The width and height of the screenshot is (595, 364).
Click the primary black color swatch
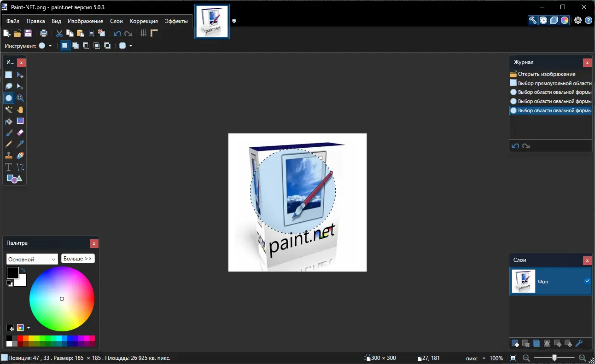click(x=12, y=272)
